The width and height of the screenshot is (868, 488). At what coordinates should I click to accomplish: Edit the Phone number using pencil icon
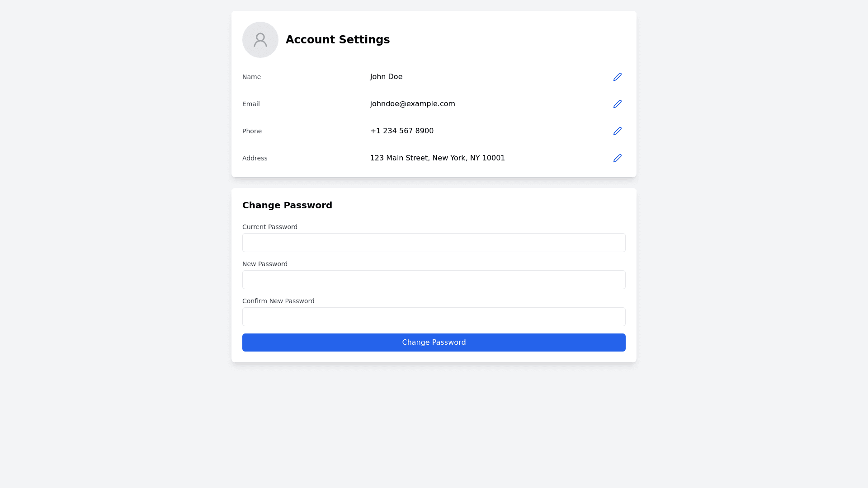[618, 131]
